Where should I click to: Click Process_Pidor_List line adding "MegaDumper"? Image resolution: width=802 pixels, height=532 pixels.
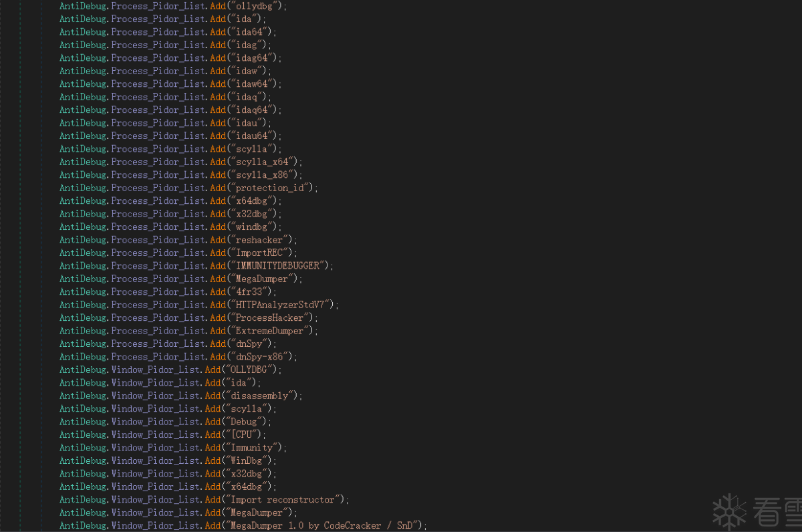click(x=181, y=279)
